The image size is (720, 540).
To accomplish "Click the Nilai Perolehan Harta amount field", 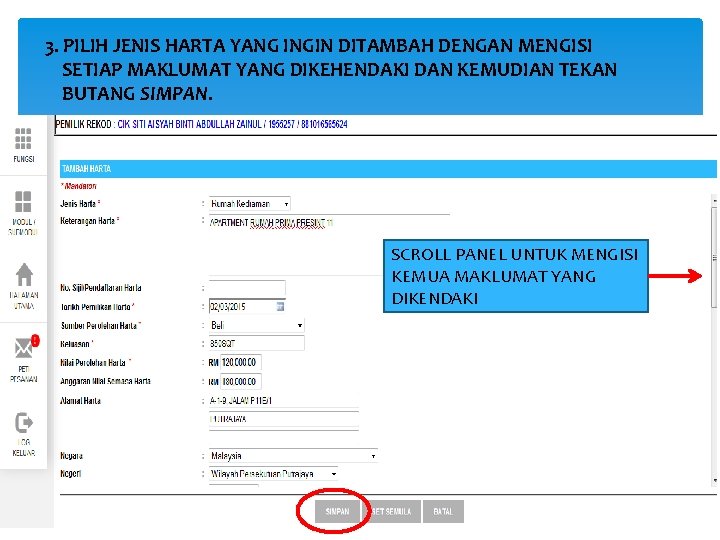I will tap(241, 362).
